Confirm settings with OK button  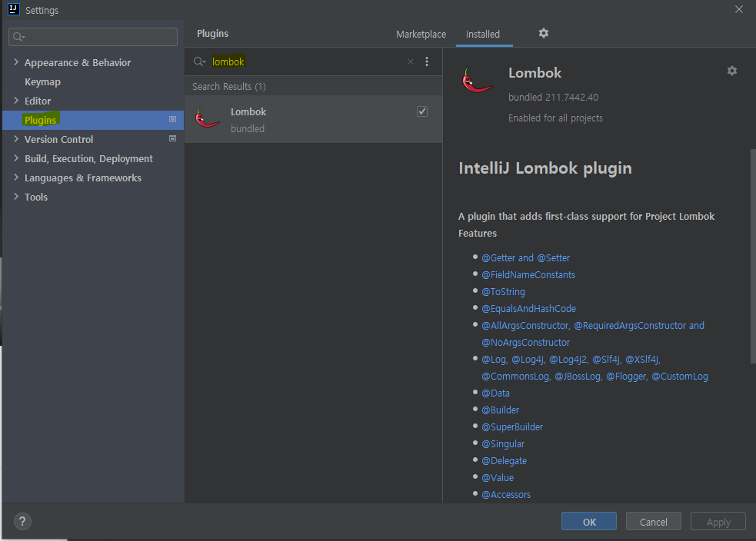point(588,522)
